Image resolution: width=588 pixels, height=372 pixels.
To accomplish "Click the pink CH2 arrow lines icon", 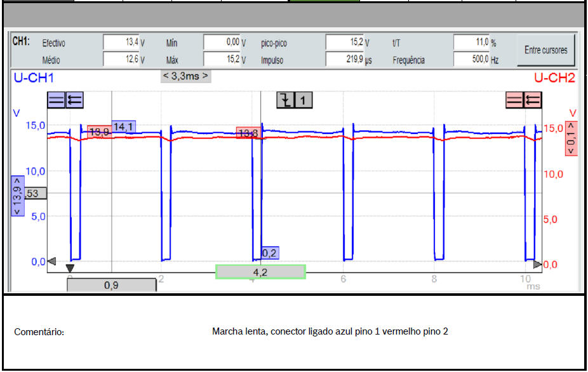I will tap(533, 100).
